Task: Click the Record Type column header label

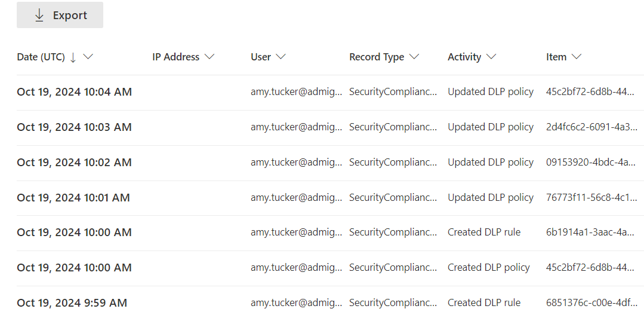Action: click(377, 57)
